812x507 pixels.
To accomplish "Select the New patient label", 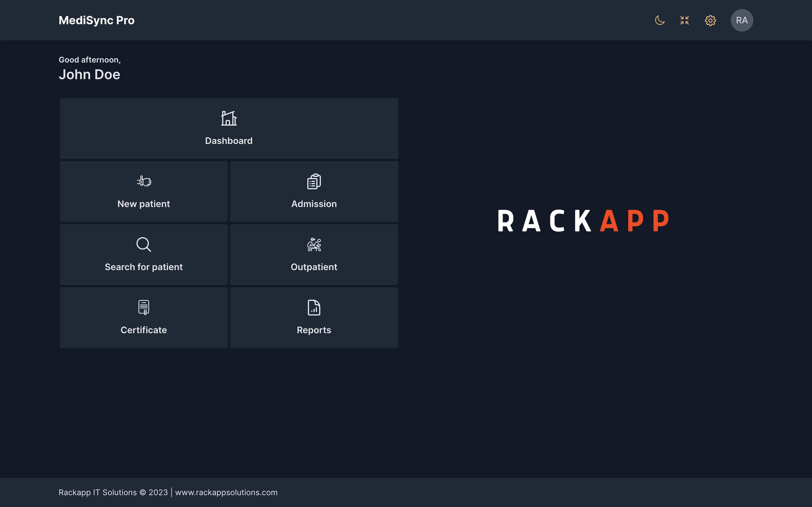I will tap(144, 204).
